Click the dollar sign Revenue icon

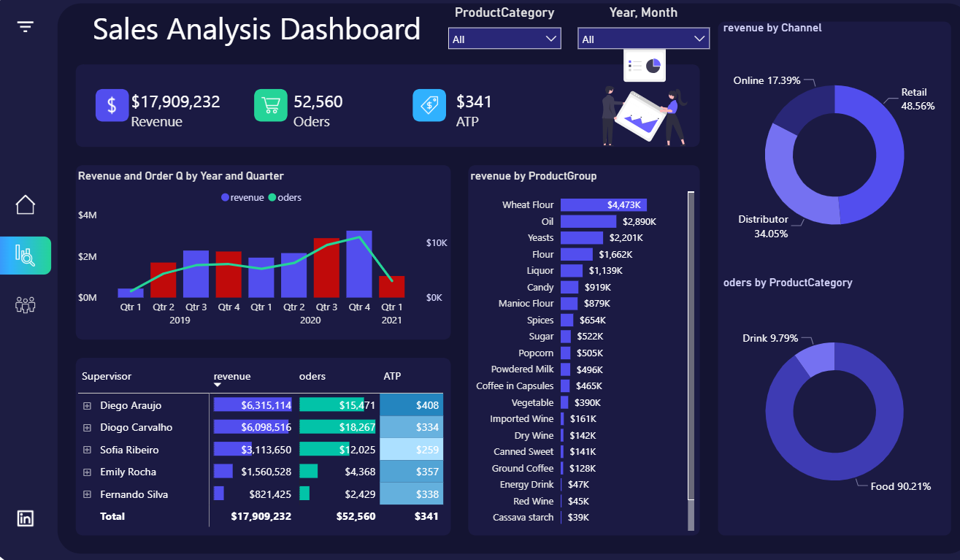(x=112, y=104)
